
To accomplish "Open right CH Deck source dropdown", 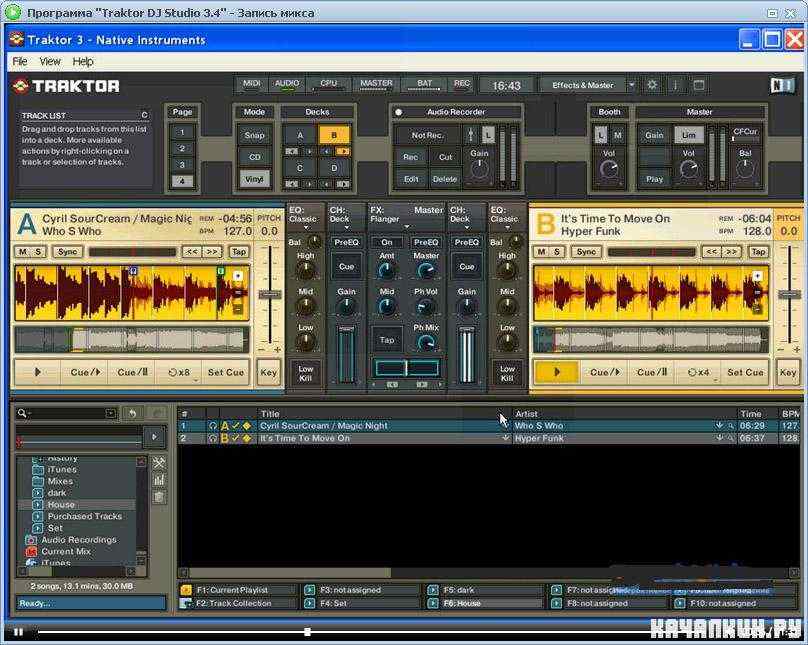I will [x=467, y=228].
